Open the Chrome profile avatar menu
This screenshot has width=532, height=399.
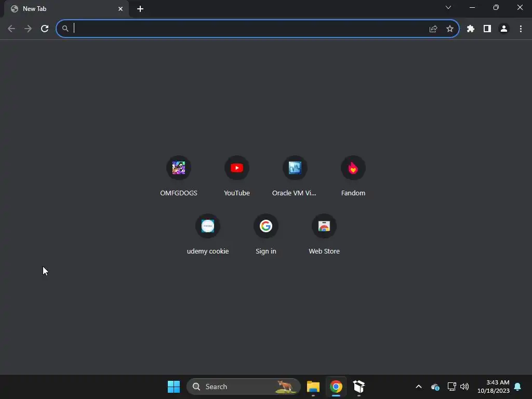[504, 29]
